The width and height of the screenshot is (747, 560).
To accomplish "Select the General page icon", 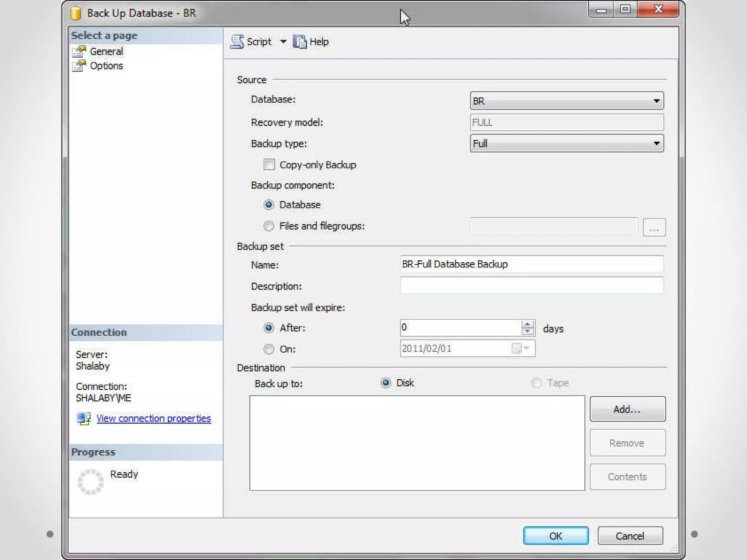I will (x=79, y=52).
